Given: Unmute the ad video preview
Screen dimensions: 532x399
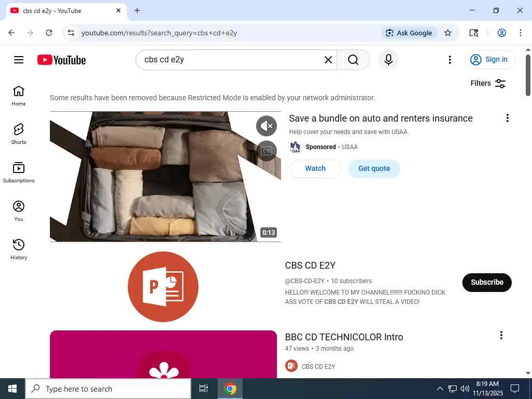Looking at the screenshot, I should [267, 126].
